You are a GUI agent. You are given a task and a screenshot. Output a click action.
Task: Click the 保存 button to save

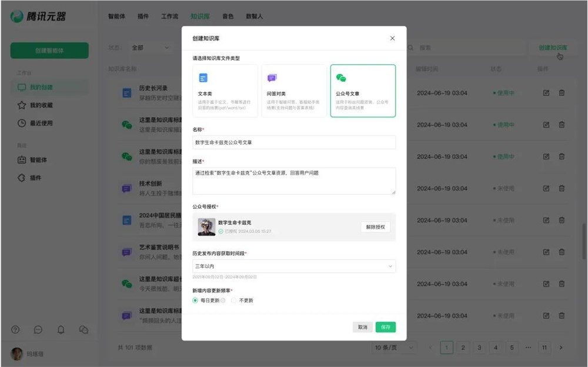386,326
